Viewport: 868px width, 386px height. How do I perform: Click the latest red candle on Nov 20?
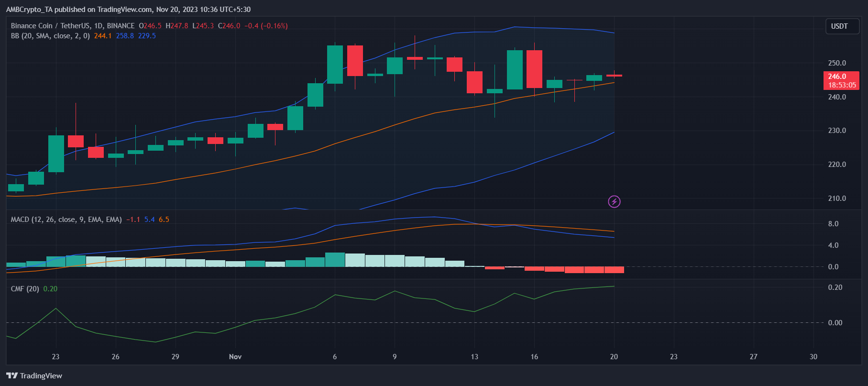(614, 75)
